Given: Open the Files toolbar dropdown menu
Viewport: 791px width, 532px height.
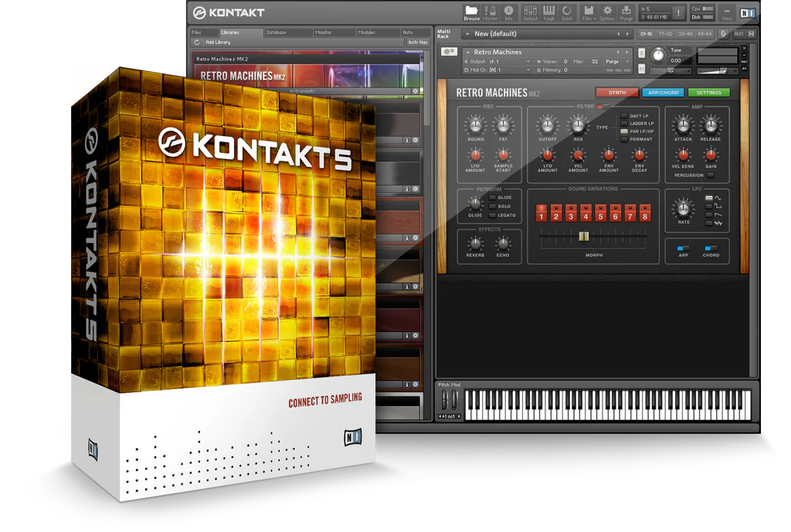Looking at the screenshot, I should click(x=588, y=13).
